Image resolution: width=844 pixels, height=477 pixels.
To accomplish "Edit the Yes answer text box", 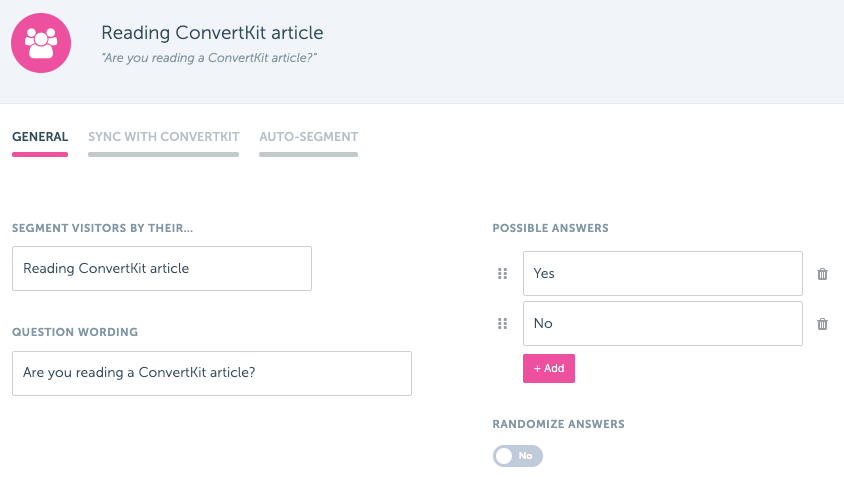I will point(662,273).
